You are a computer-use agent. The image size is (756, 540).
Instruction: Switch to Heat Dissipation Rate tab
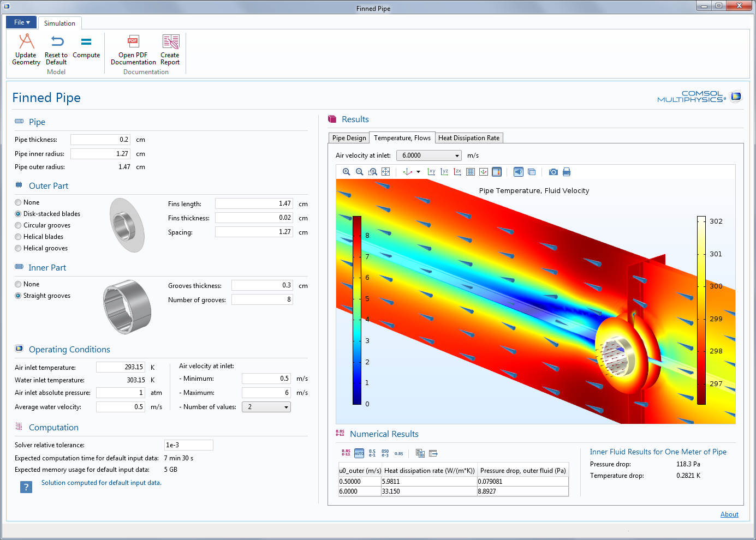tap(469, 138)
